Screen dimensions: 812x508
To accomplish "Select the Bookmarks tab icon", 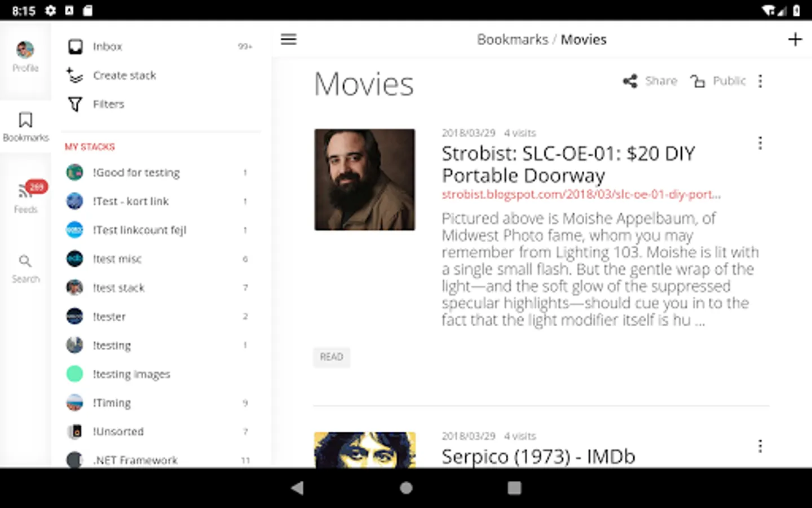I will [x=25, y=120].
